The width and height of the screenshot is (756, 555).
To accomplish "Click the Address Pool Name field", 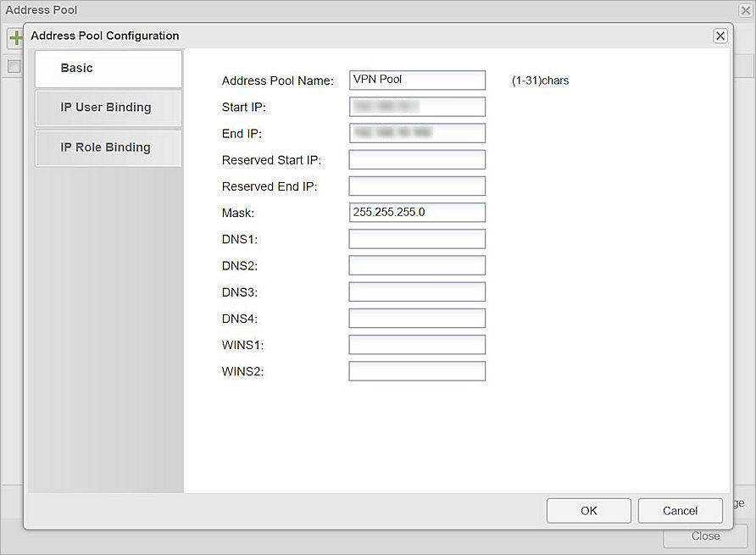I will click(417, 80).
